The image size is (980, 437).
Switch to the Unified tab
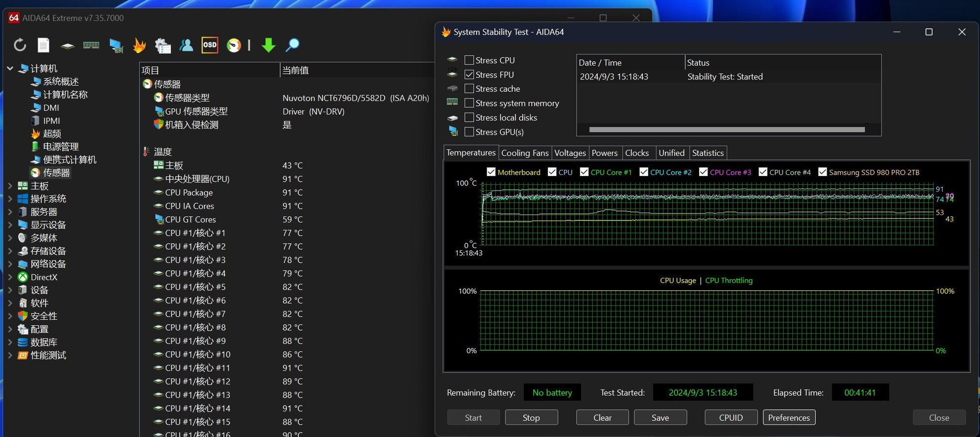[x=671, y=153]
